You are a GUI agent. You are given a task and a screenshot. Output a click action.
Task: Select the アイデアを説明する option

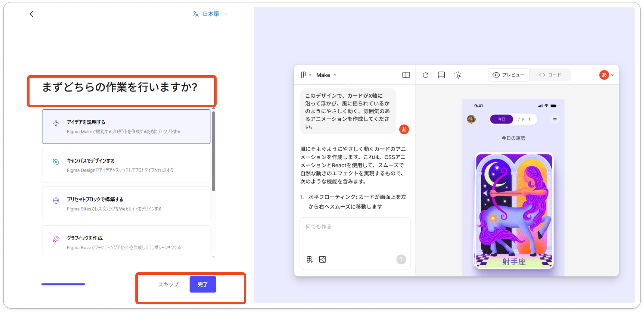click(126, 127)
